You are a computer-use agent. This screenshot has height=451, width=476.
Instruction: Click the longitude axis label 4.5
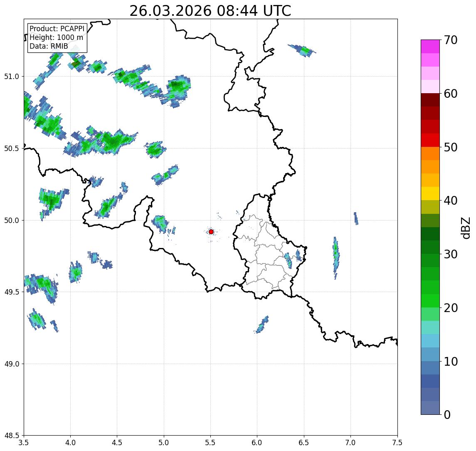coord(117,443)
